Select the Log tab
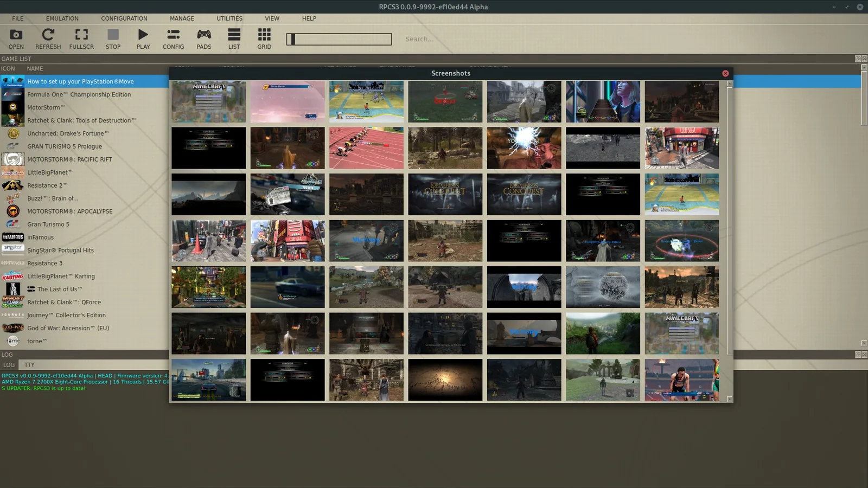Screen dimensions: 868x488 pyautogui.click(x=9, y=365)
